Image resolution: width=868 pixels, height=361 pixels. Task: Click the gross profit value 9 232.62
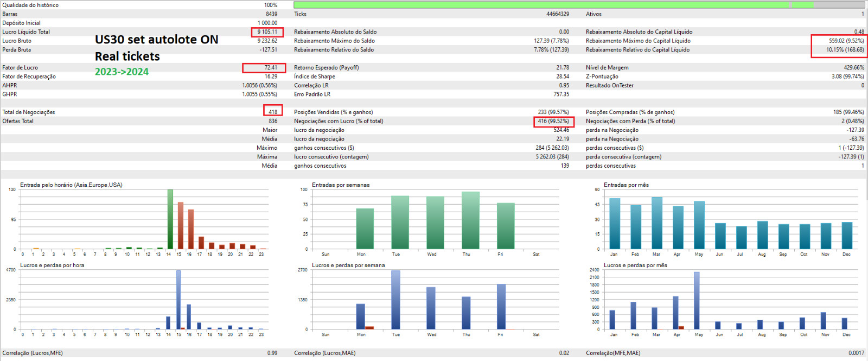[267, 41]
